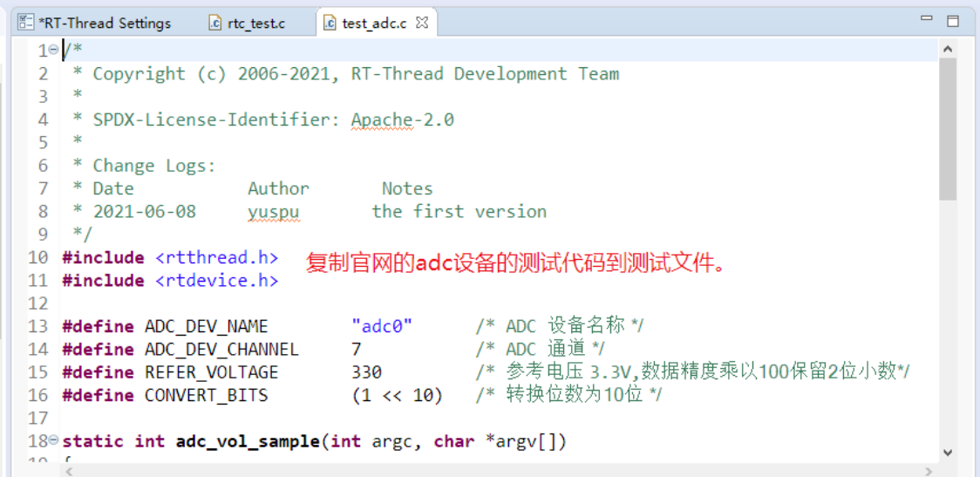Click the CONVERT_BITS macro name
This screenshot has height=477, width=980.
(207, 396)
